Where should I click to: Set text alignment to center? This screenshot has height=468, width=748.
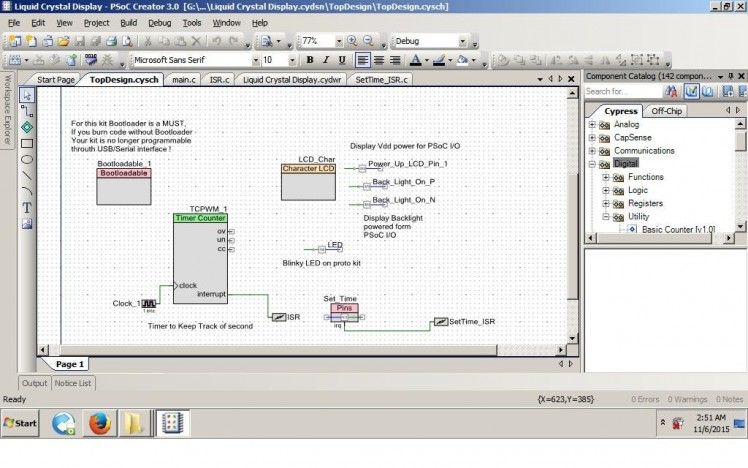click(379, 60)
